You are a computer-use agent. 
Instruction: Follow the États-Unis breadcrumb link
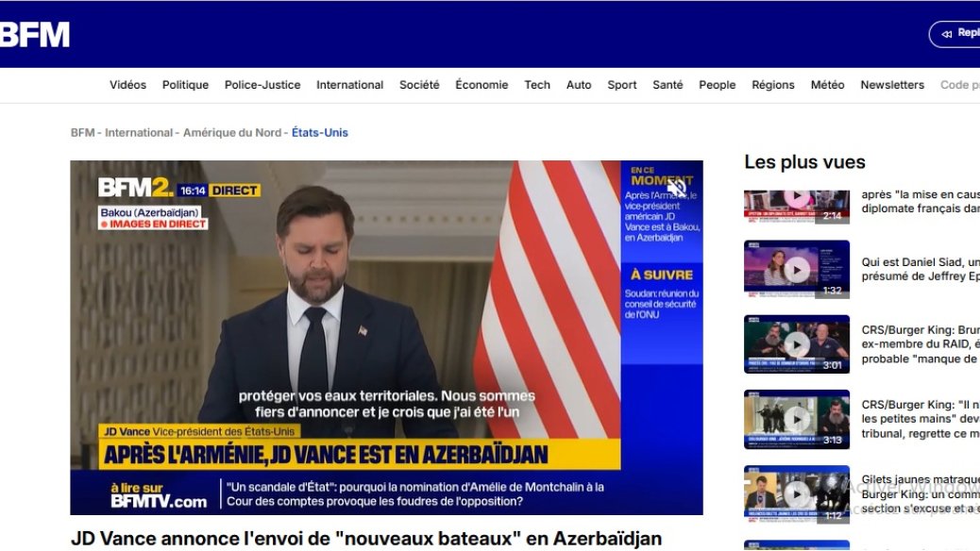tap(321, 132)
